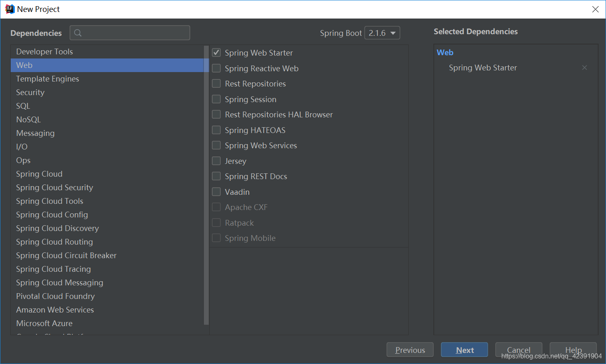This screenshot has width=606, height=364.
Task: Select Spring Cloud Routing category
Action: [107, 242]
